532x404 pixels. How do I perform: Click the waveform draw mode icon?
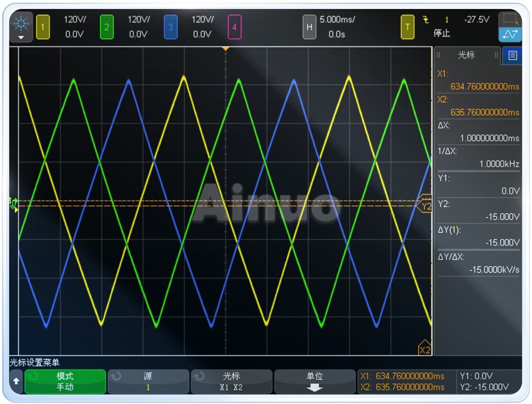pyautogui.click(x=510, y=34)
